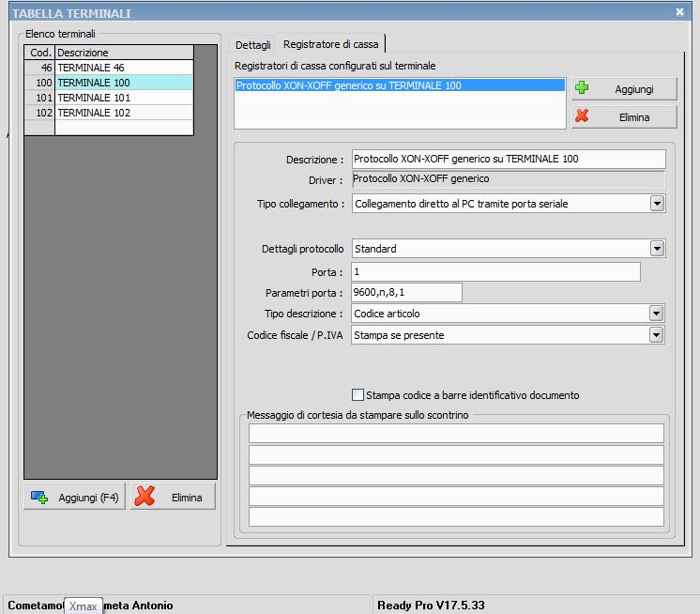
Task: Enable Stampa codice a barre identificativo documento
Action: (358, 395)
